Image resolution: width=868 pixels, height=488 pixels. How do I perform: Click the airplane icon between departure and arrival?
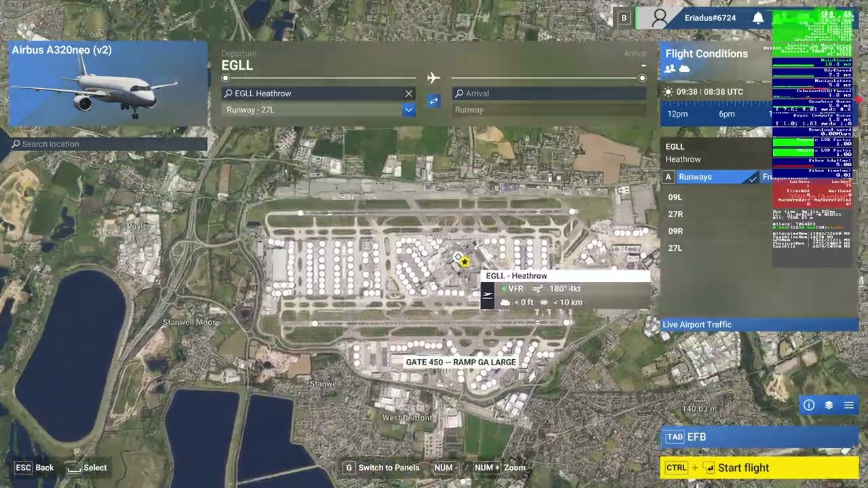(433, 78)
